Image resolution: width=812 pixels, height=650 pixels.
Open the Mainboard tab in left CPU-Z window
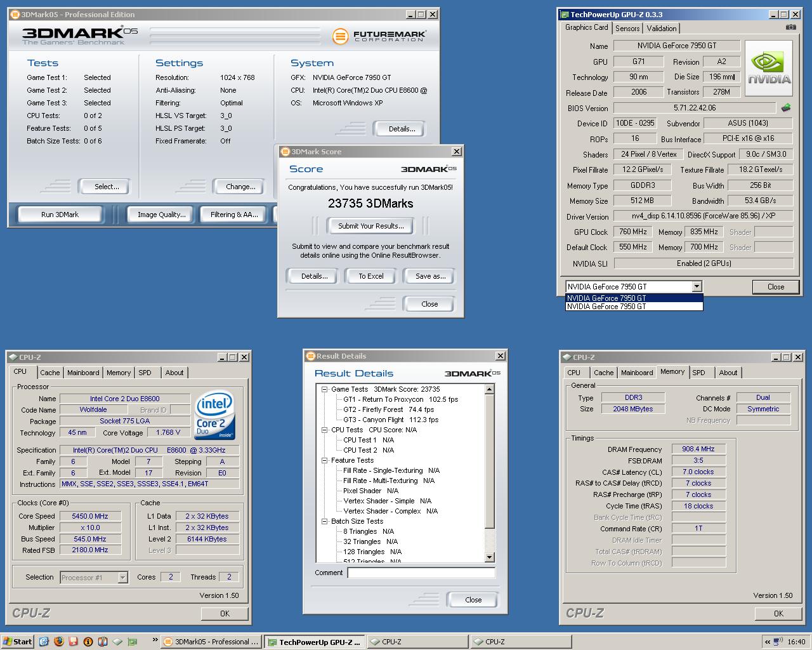tap(83, 373)
